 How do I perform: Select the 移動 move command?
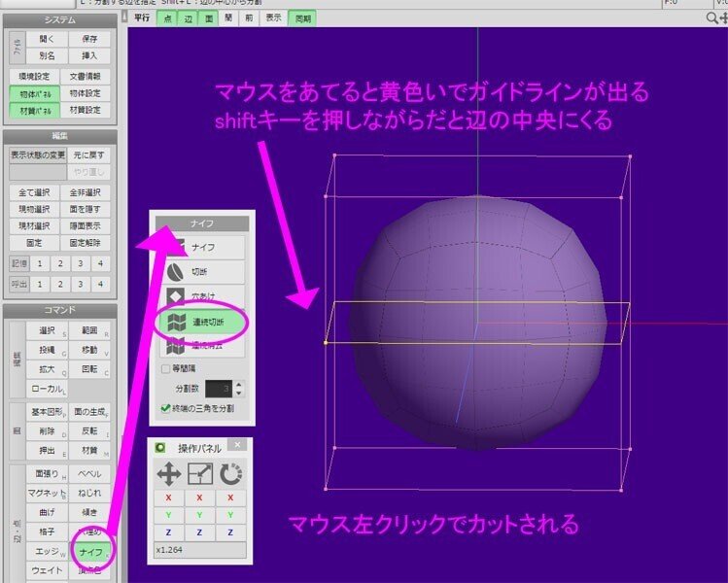pos(89,350)
